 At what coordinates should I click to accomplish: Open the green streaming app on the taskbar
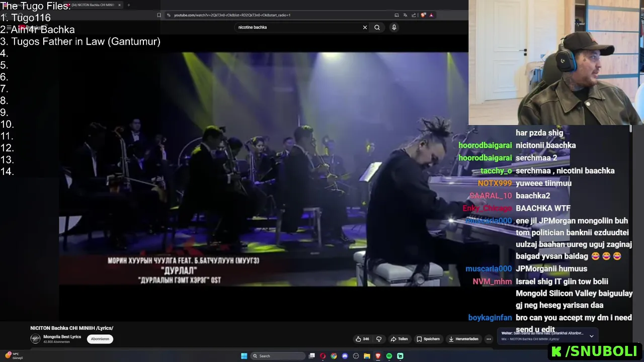click(x=400, y=356)
